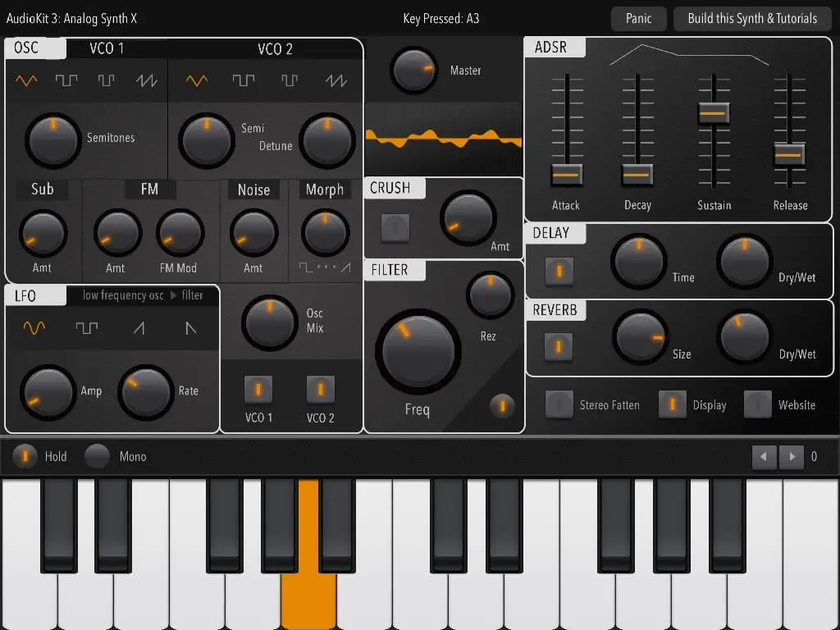Screen dimensions: 840x630
Task: Select VCO 1 sawtooth waveform icon
Action: click(146, 80)
